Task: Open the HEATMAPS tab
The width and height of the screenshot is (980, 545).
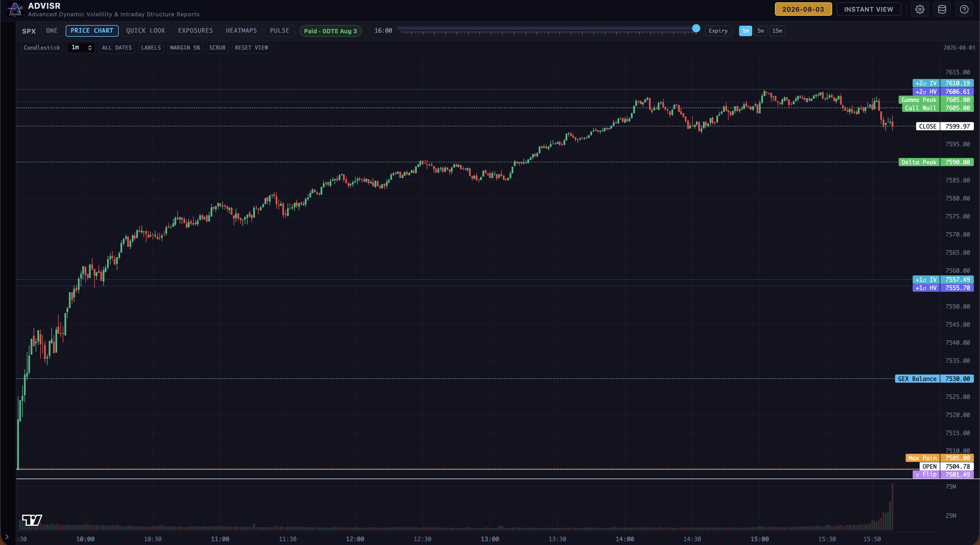Action: [241, 31]
